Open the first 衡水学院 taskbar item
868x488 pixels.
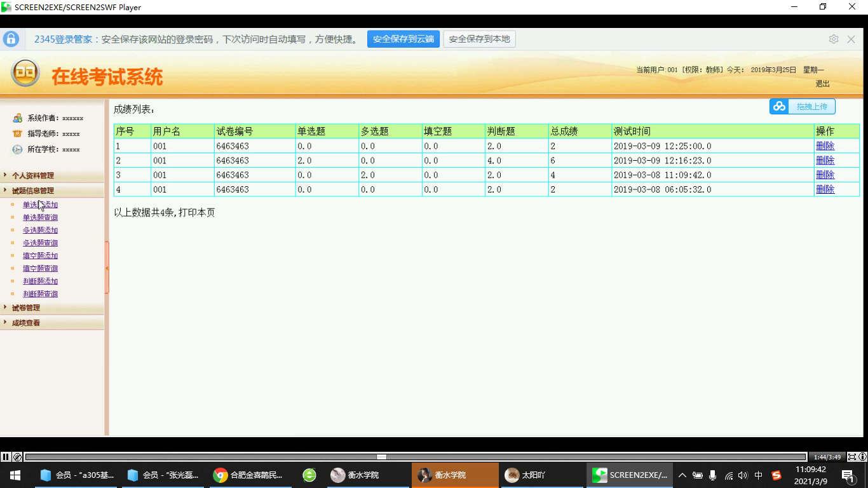367,475
